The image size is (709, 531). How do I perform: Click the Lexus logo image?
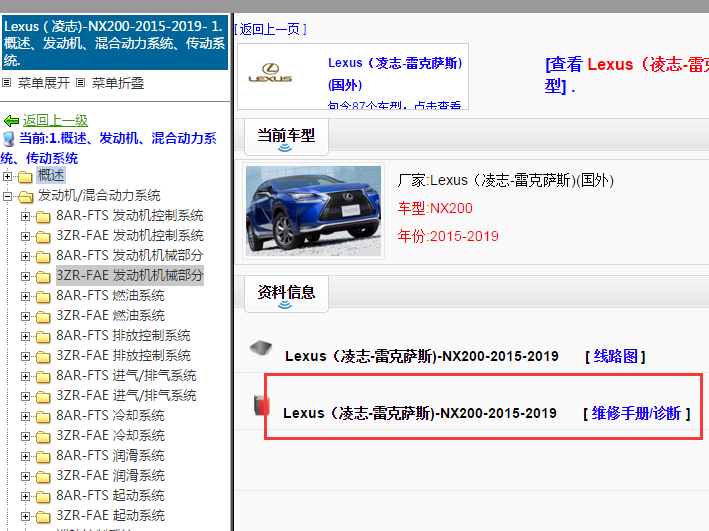coord(270,73)
